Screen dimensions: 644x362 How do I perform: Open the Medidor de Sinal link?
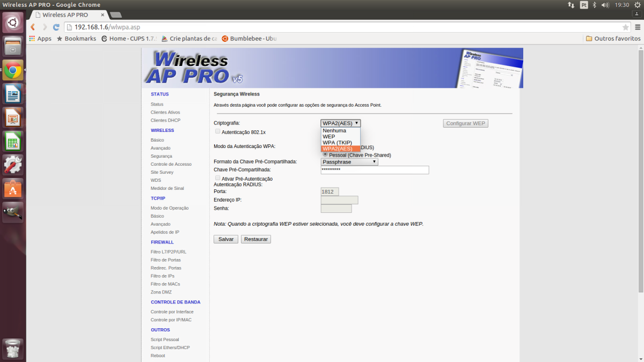click(167, 188)
